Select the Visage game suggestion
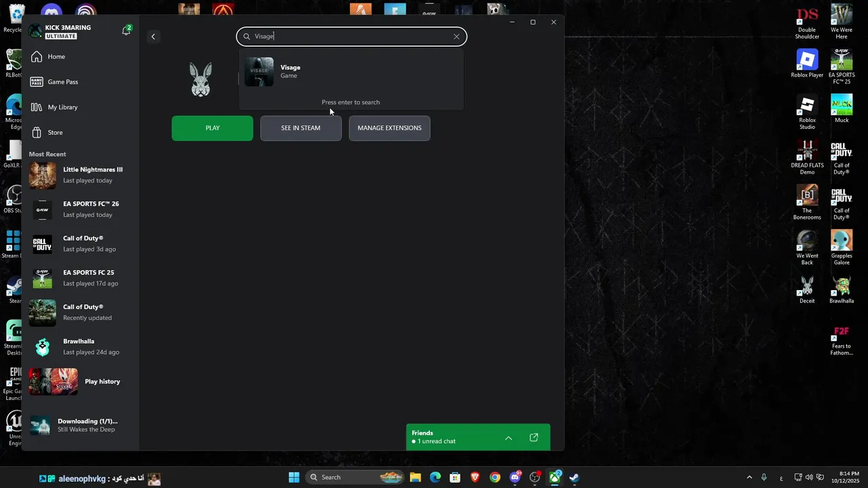This screenshot has height=488, width=868. coord(351,72)
